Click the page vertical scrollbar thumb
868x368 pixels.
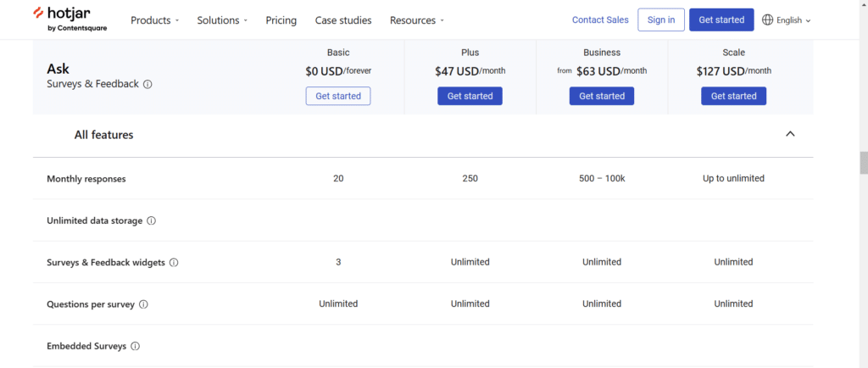[x=864, y=163]
